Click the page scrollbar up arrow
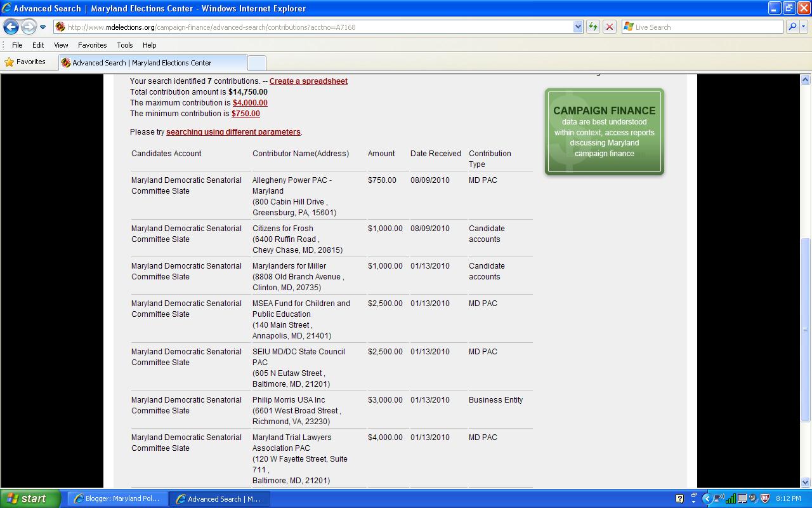812x508 pixels. (x=806, y=80)
